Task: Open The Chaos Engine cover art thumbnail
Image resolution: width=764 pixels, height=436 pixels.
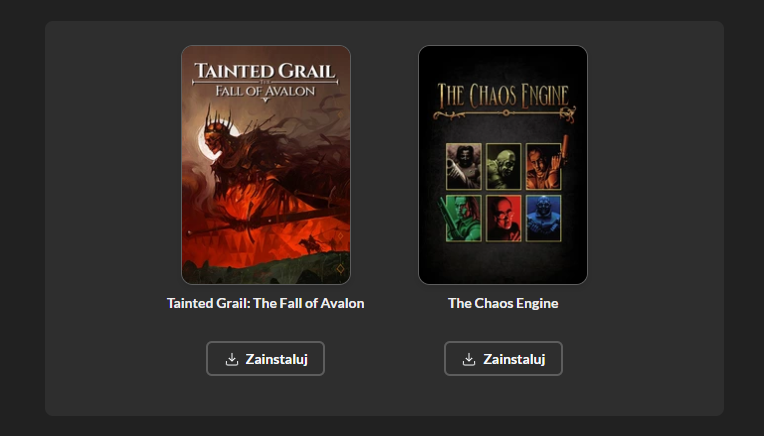Action: point(503,165)
